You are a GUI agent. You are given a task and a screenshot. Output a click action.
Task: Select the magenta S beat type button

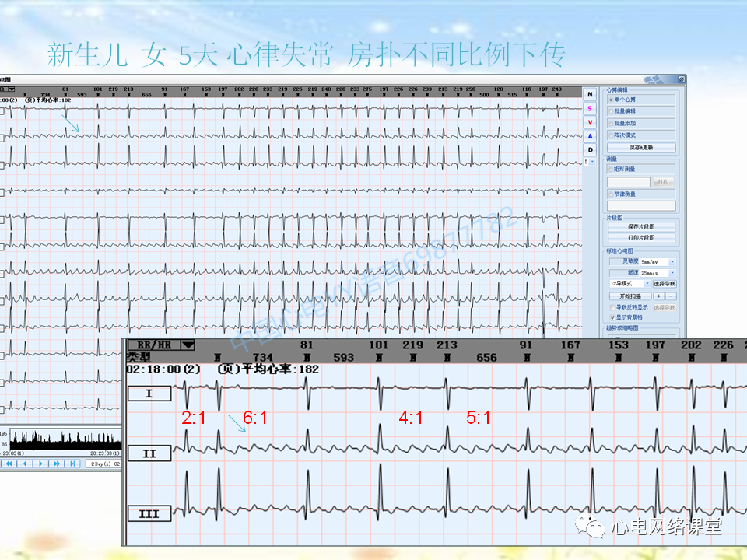(590, 109)
